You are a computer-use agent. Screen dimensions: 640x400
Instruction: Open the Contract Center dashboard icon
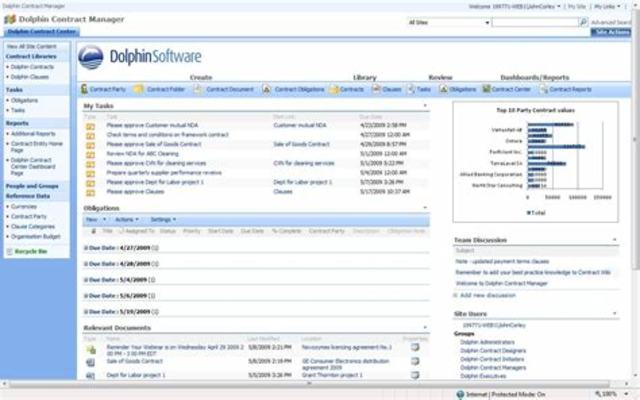click(486, 89)
